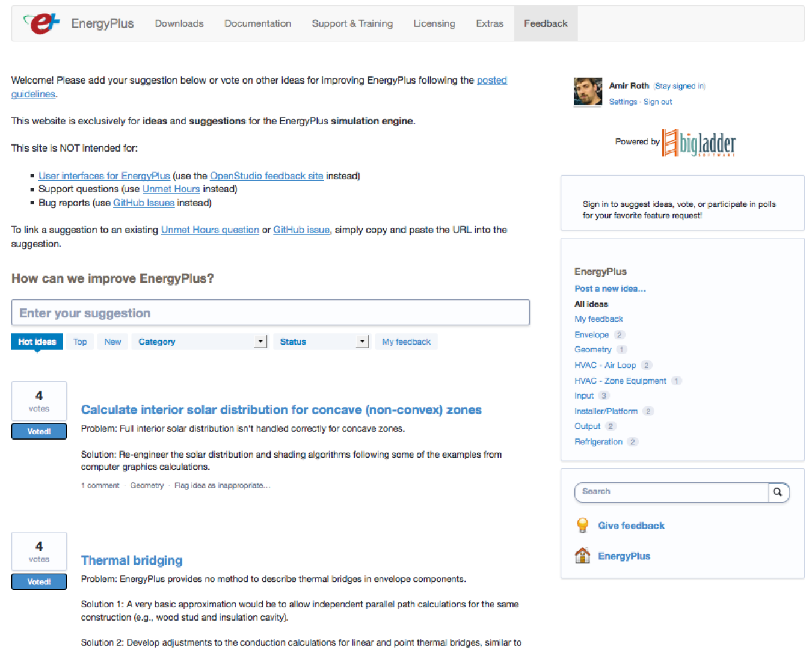
Task: Click the Give feedback sidebar link
Action: (x=631, y=526)
